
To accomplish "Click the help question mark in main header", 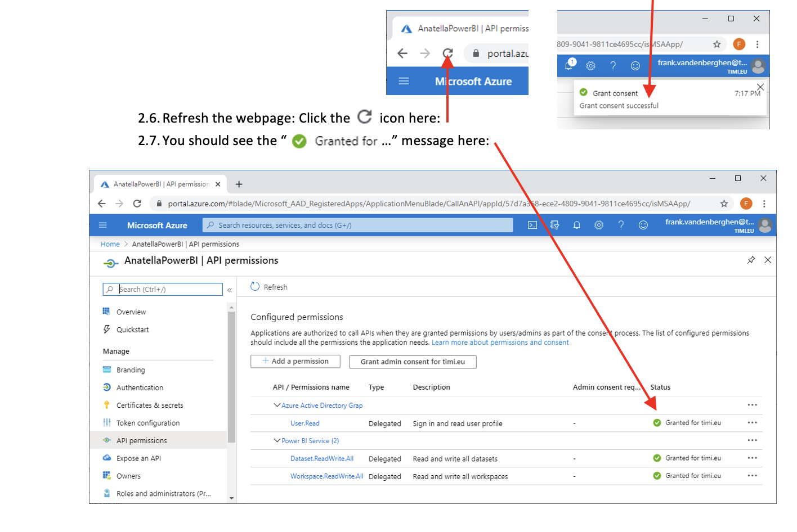I will click(621, 225).
